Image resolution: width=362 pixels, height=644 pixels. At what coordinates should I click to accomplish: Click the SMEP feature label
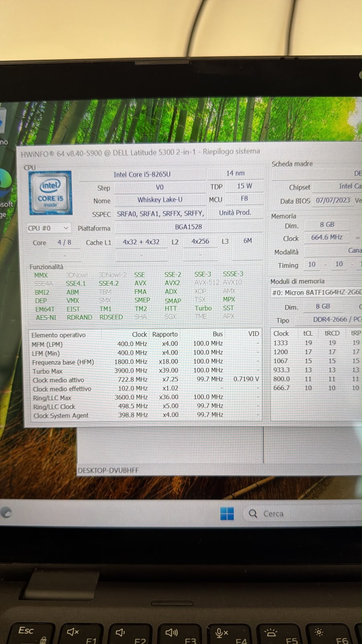[x=142, y=300]
